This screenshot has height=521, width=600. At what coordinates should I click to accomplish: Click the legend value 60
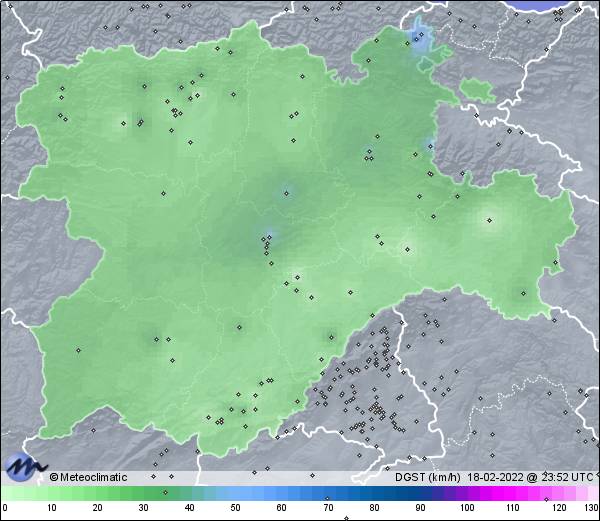(282, 508)
